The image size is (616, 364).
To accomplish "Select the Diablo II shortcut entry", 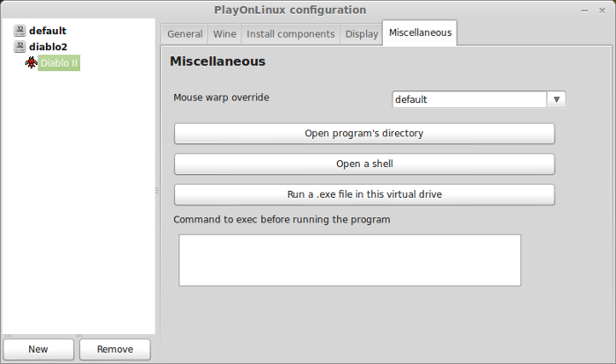I will click(x=59, y=62).
